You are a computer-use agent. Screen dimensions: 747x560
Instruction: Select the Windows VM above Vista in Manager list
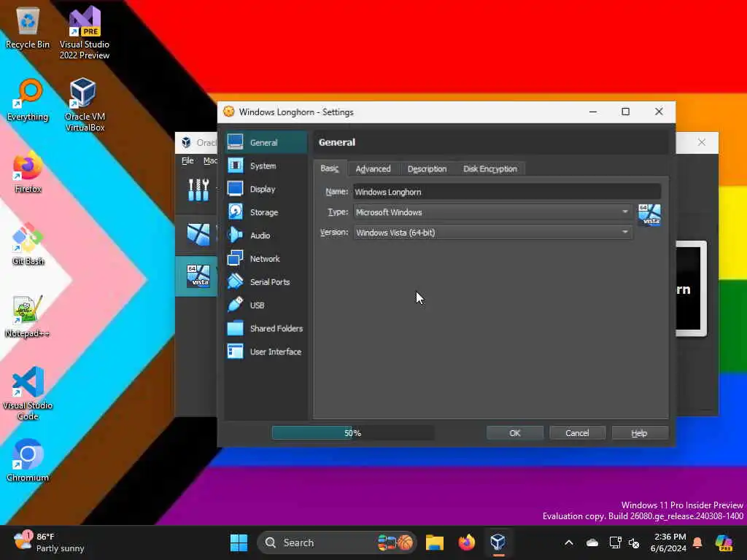pyautogui.click(x=198, y=234)
